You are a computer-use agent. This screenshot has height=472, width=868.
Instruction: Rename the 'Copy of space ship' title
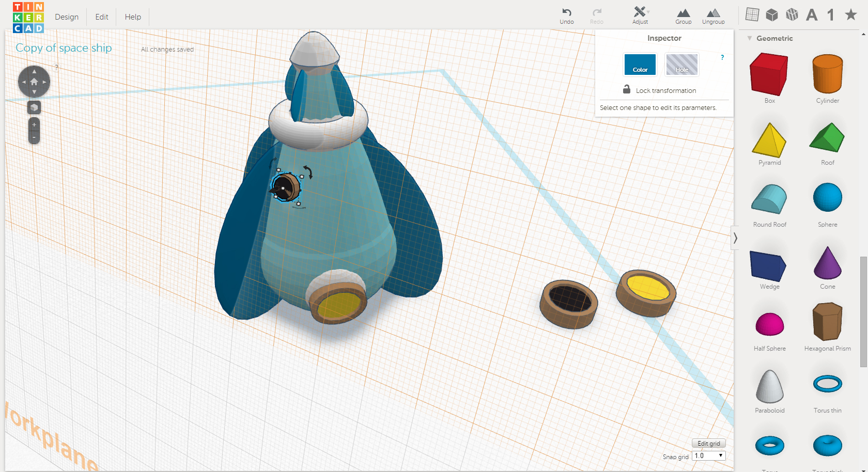click(x=64, y=48)
